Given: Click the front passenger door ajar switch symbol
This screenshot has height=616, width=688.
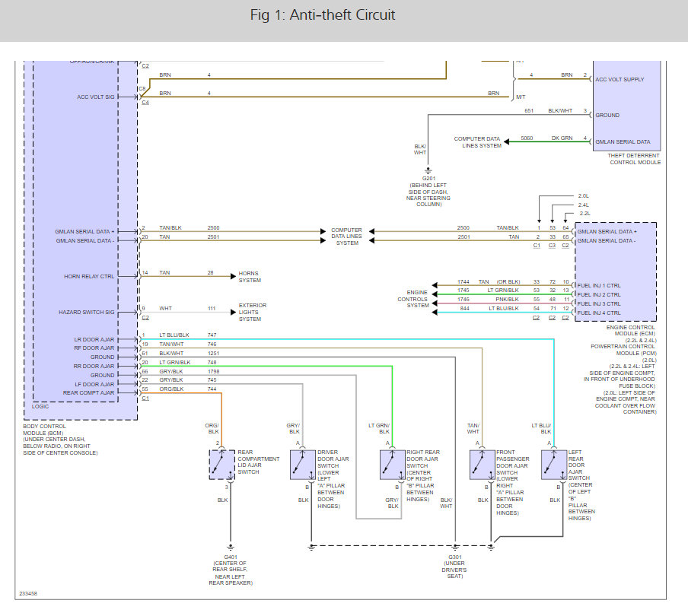Looking at the screenshot, I should pyautogui.click(x=483, y=465).
